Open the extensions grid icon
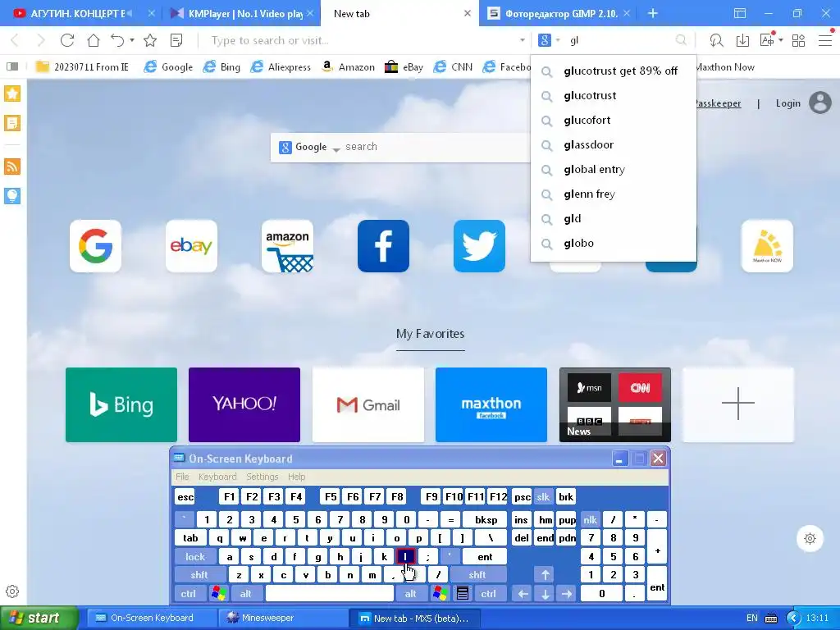The width and height of the screenshot is (840, 630). 798,40
